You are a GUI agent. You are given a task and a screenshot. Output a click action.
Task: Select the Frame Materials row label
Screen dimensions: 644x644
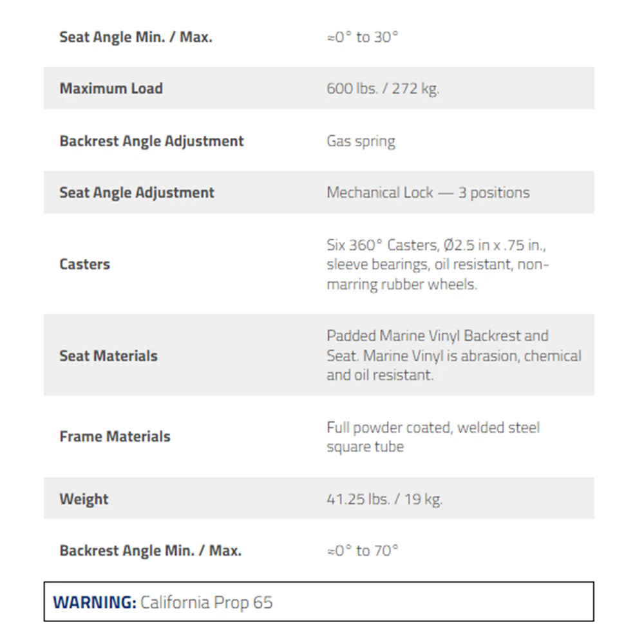115,436
